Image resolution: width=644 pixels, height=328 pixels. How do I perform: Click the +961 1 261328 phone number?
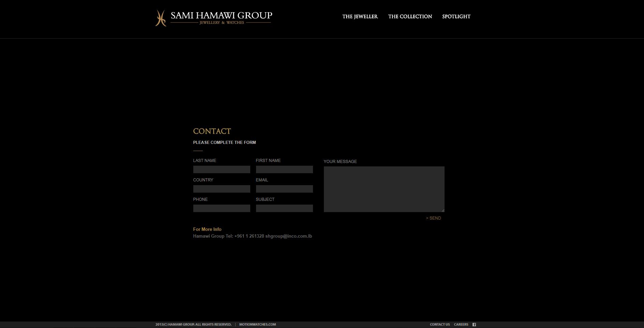[x=249, y=236]
